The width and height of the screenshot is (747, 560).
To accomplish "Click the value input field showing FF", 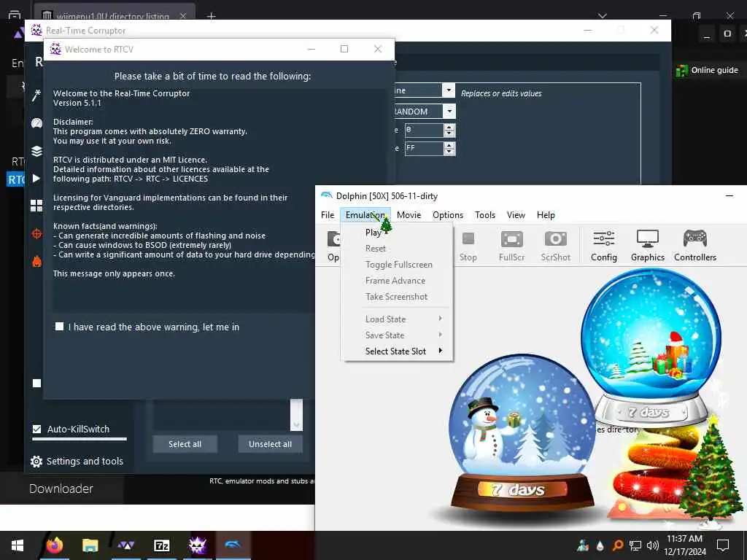I will coord(424,149).
